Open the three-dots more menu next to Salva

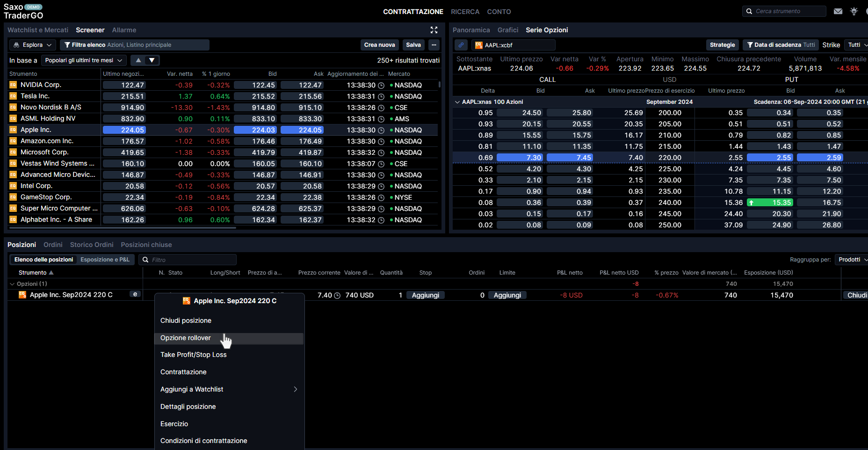[x=434, y=45]
